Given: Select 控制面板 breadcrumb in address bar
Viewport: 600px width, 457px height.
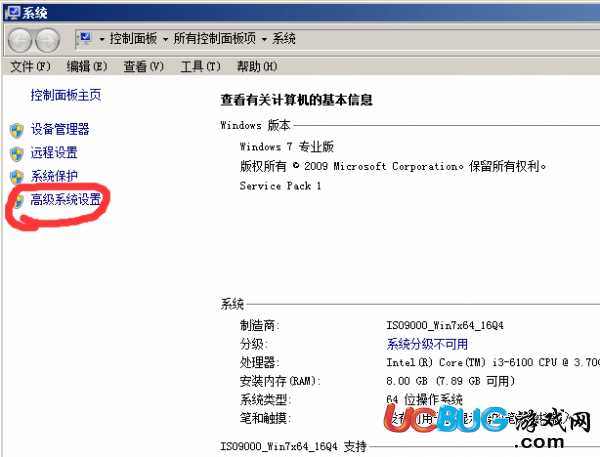Looking at the screenshot, I should [x=133, y=39].
